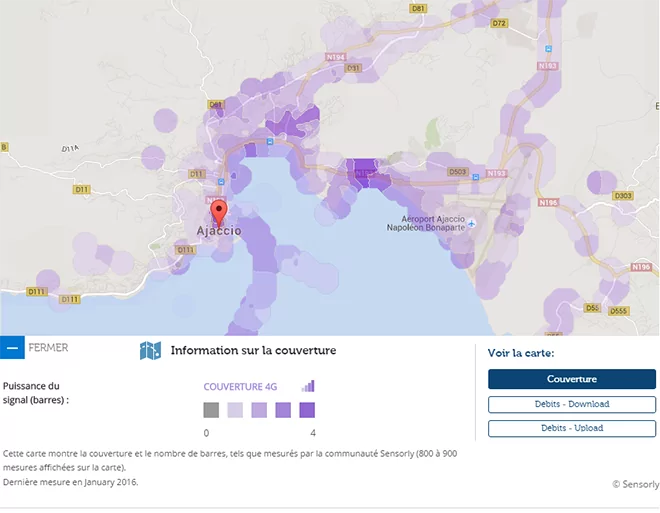Collapse the panel using the blue minus icon
Image resolution: width=660 pixels, height=513 pixels.
(x=12, y=348)
